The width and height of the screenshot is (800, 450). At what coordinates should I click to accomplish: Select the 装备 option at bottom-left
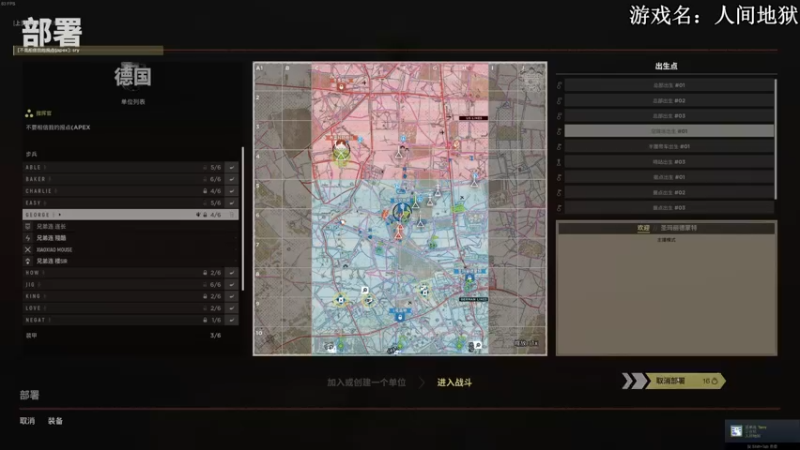click(x=55, y=421)
